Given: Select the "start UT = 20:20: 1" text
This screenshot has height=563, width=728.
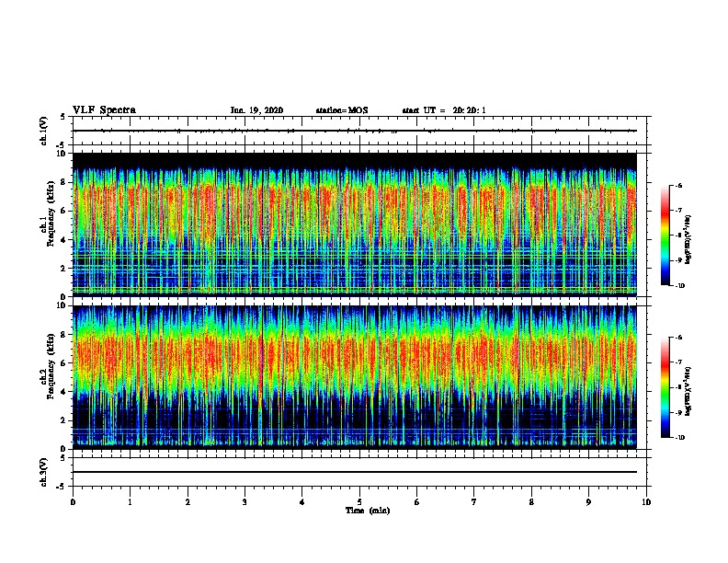Looking at the screenshot, I should (x=444, y=110).
